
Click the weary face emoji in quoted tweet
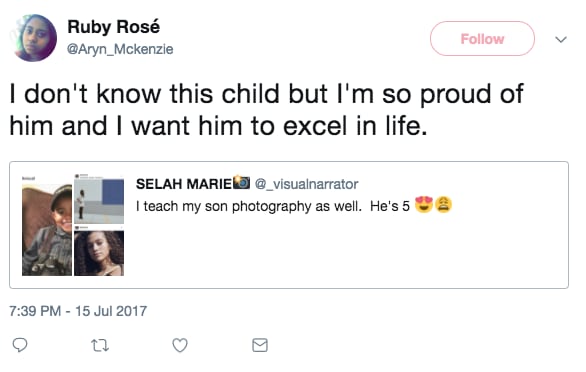443,205
